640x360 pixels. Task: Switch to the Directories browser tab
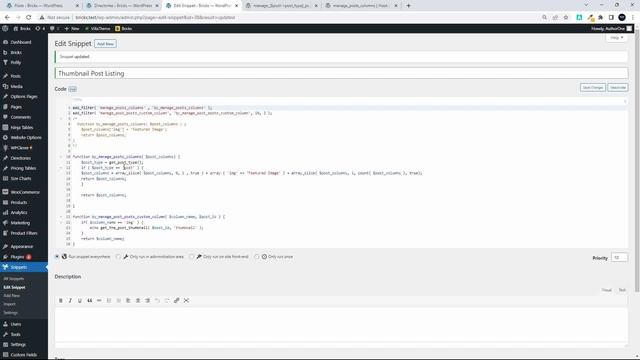click(122, 6)
